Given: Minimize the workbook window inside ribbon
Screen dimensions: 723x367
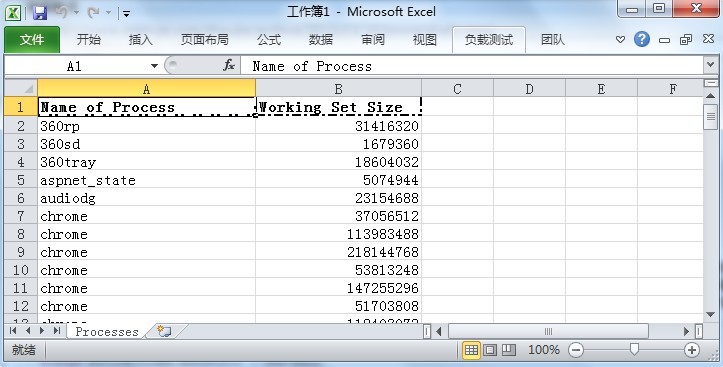Looking at the screenshot, I should pyautogui.click(x=664, y=41).
